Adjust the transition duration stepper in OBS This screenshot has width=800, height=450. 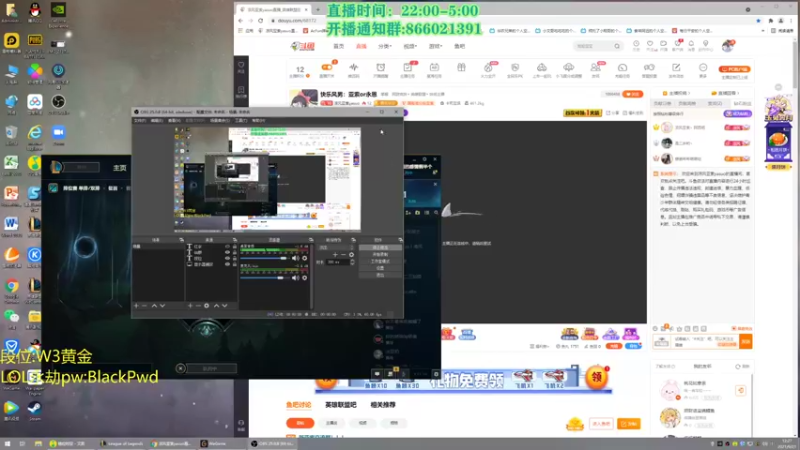(352, 262)
